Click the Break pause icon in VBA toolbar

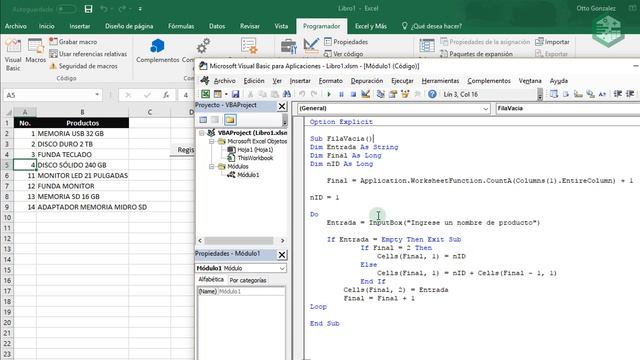point(341,94)
